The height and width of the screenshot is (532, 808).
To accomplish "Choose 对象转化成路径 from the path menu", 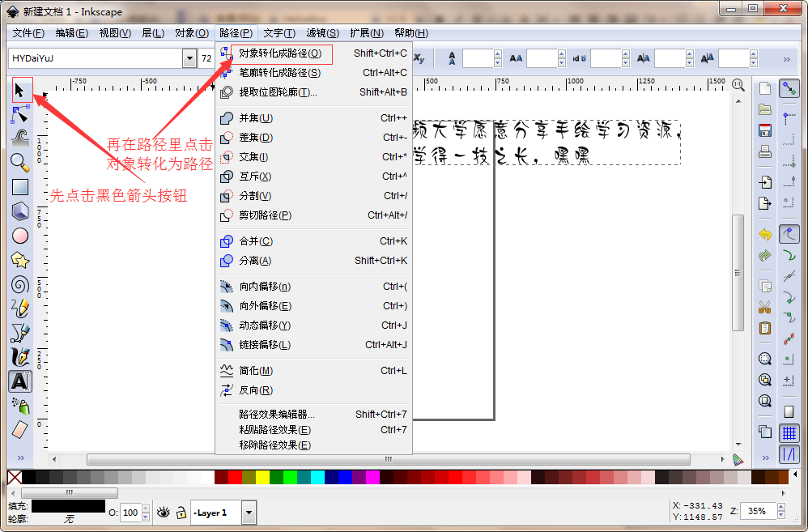I will (x=280, y=53).
